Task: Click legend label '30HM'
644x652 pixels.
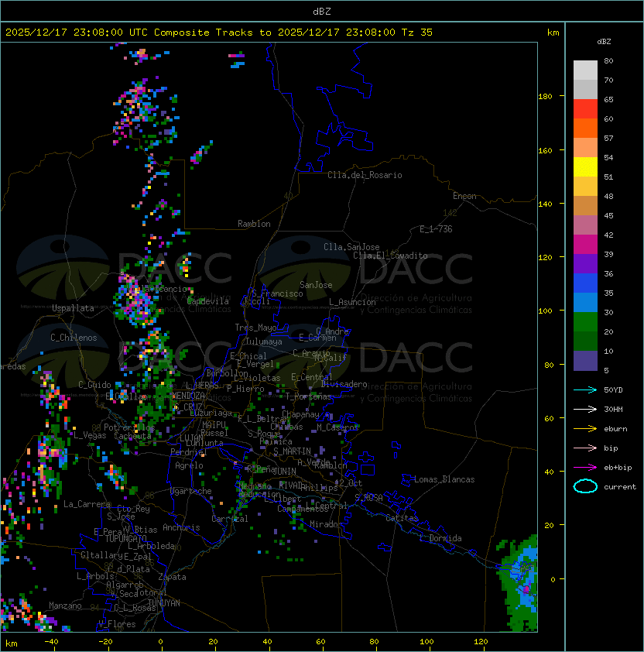Action: (x=613, y=409)
